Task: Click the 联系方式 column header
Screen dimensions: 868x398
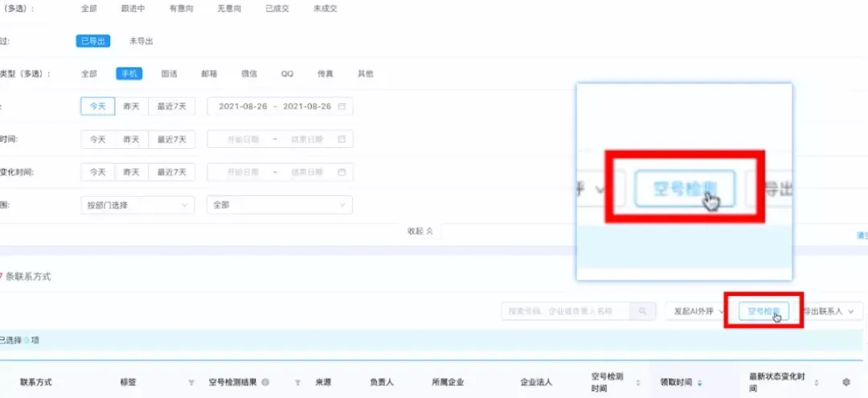Action: 36,382
